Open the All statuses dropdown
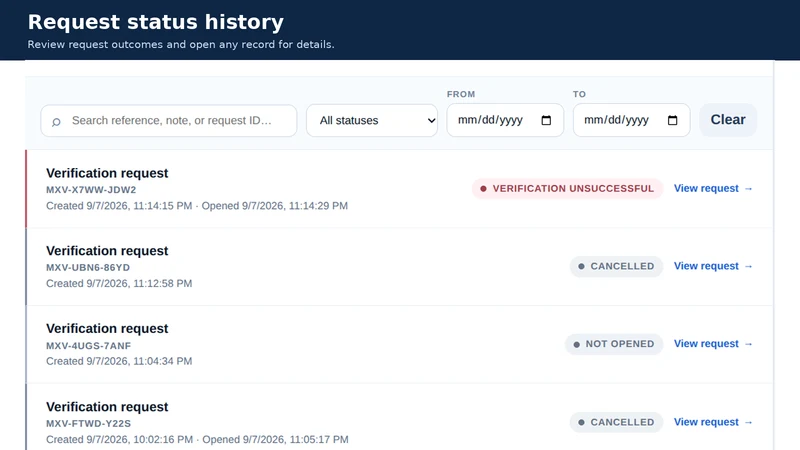Viewport: 800px width, 450px height. coord(372,120)
